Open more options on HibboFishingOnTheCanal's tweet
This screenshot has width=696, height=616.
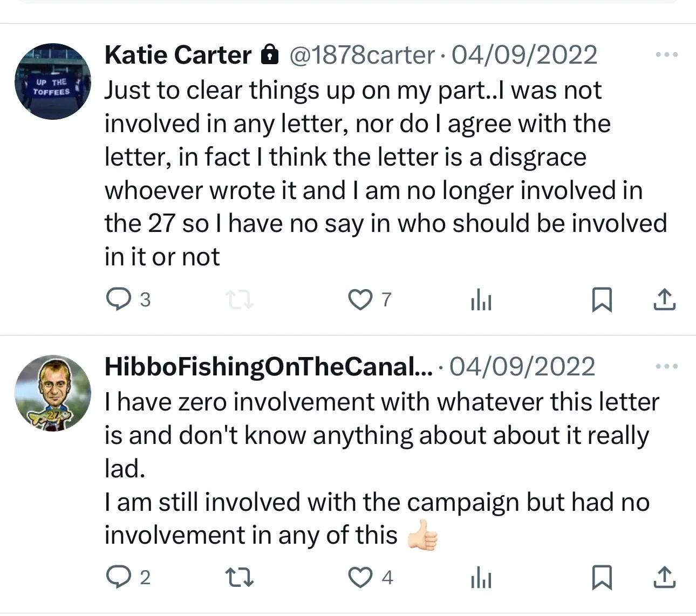tap(666, 366)
